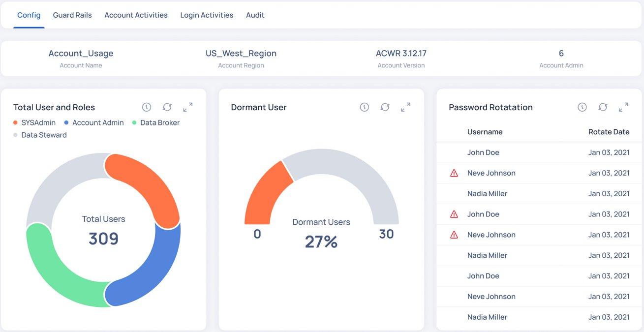644x332 pixels.
Task: Select the third John Doe row
Action: (539, 276)
